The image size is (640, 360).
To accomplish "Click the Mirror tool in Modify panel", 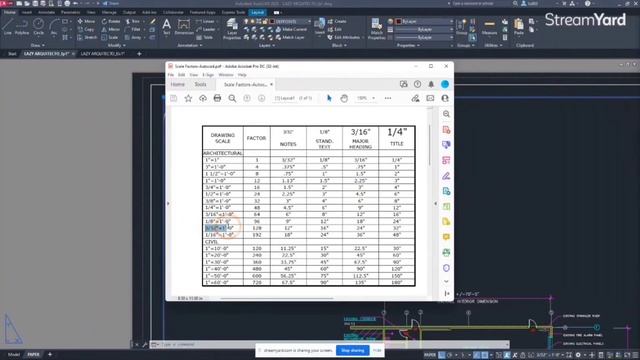I will 111,29.
